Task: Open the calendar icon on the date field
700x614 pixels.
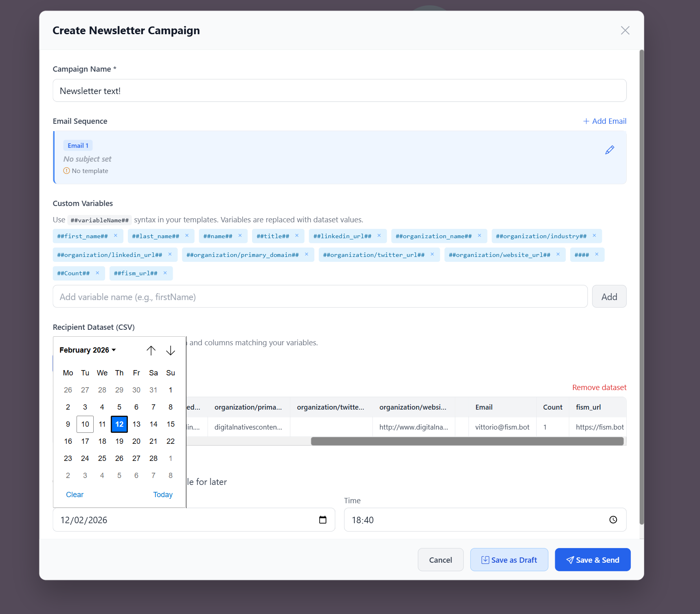Action: click(323, 520)
